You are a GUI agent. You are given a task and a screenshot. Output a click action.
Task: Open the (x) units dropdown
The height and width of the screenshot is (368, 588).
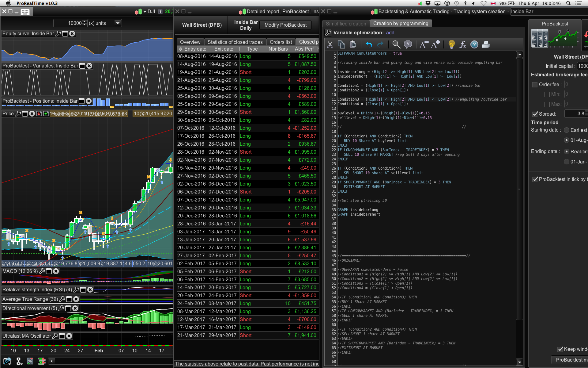tap(118, 23)
